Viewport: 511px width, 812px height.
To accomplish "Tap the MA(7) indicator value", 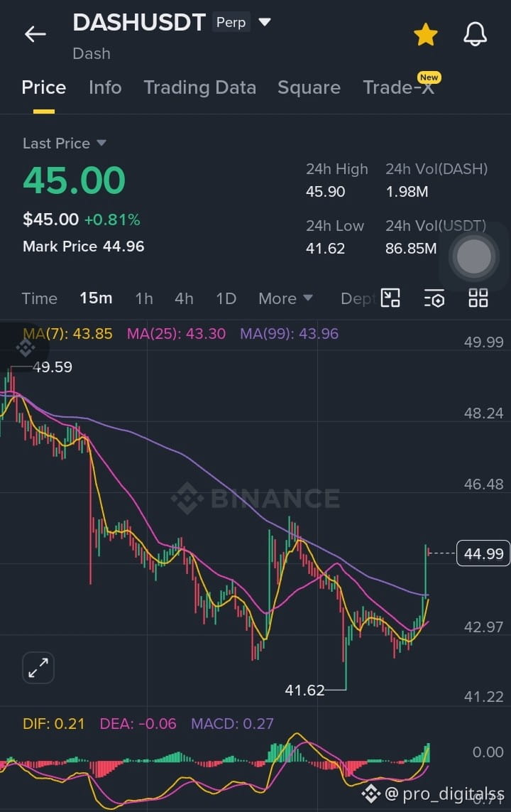I will pyautogui.click(x=67, y=333).
